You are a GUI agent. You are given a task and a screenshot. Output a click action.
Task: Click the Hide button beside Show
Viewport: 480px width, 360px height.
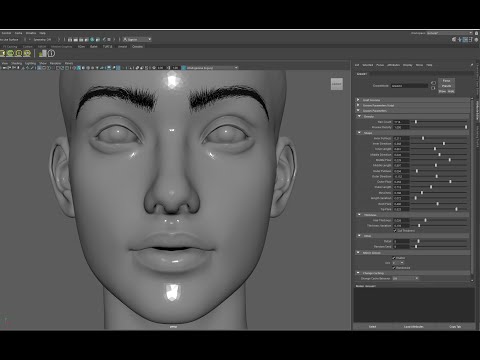click(x=451, y=91)
